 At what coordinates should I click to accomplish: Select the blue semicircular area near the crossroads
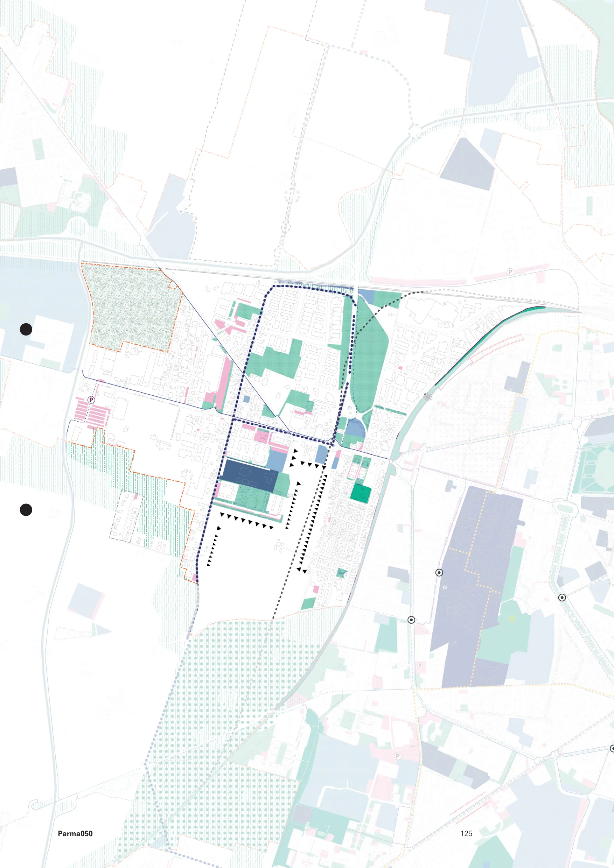pyautogui.click(x=356, y=428)
